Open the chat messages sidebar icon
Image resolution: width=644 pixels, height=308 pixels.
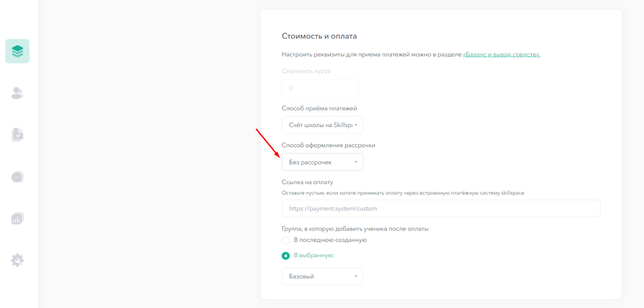17,177
